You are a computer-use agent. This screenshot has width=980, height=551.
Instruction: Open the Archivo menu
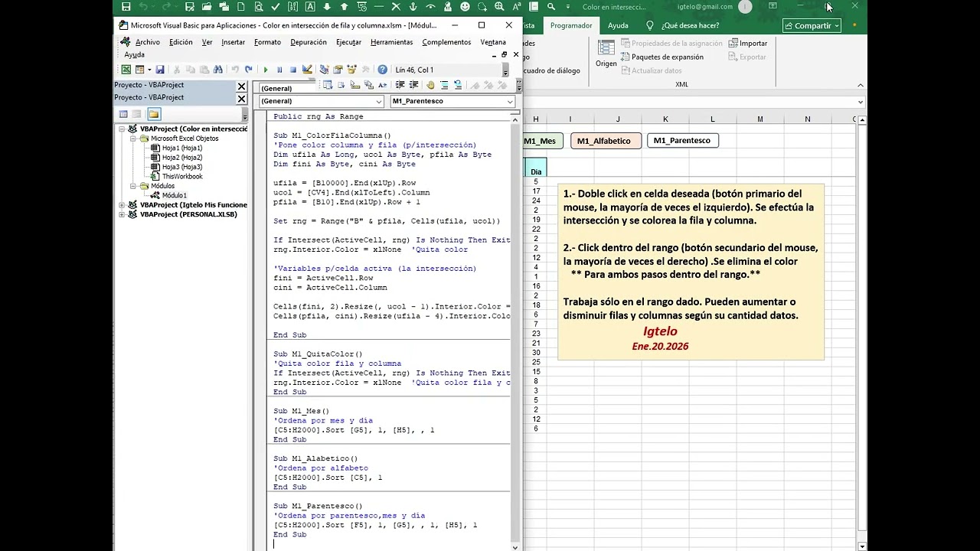[x=148, y=42]
